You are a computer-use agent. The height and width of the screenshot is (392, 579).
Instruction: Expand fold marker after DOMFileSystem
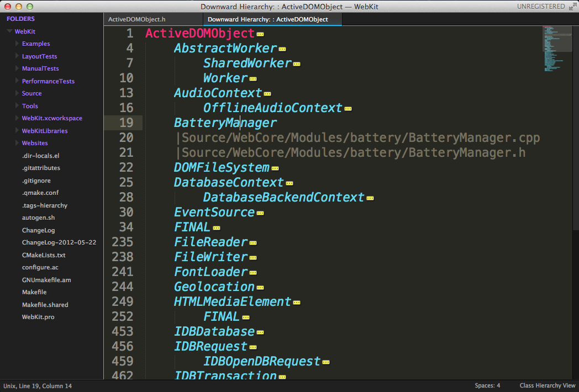275,168
